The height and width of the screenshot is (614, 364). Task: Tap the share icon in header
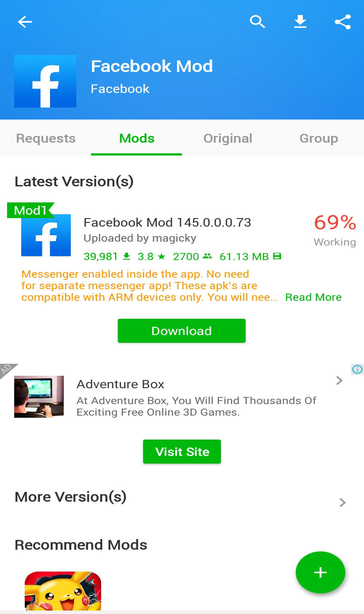pyautogui.click(x=343, y=21)
